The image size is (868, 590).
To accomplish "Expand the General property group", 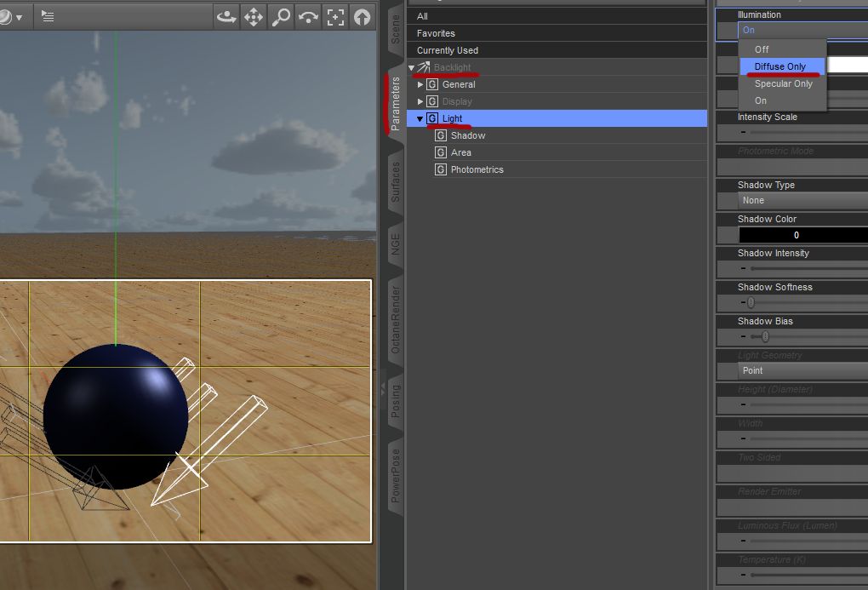I will point(420,84).
